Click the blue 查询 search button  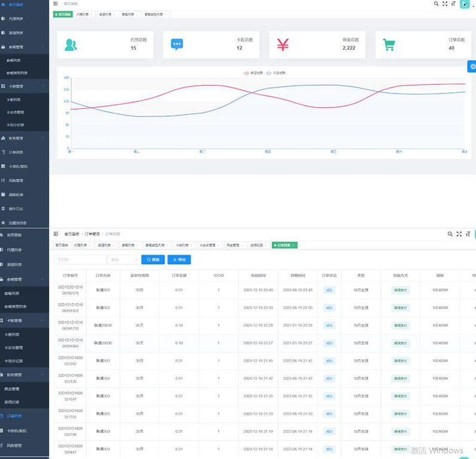pos(153,259)
